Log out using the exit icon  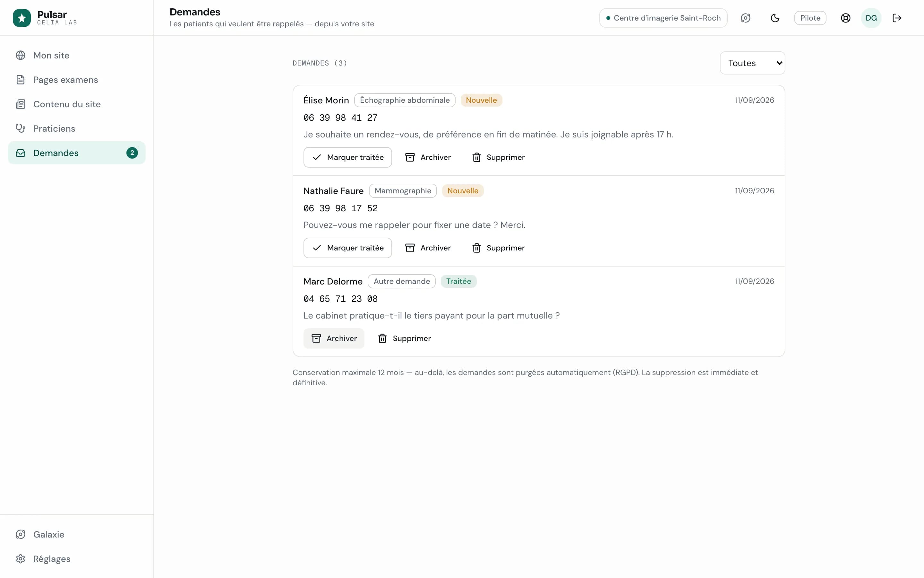click(897, 18)
